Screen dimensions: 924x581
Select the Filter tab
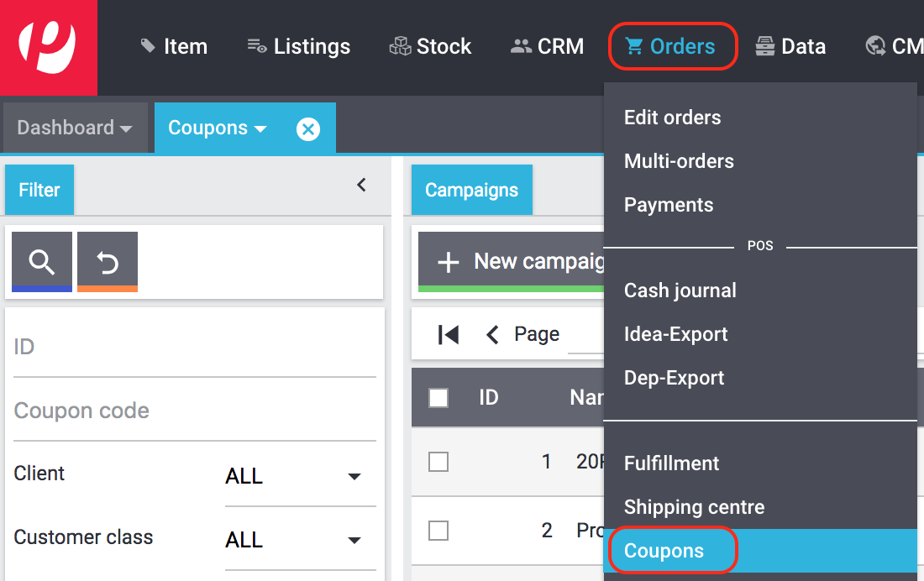tap(39, 190)
